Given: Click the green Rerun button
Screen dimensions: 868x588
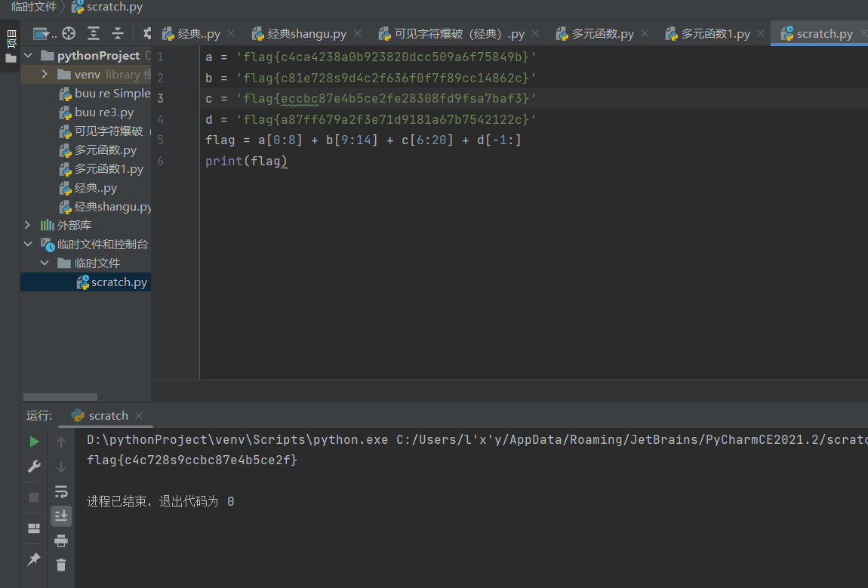Looking at the screenshot, I should coord(34,442).
